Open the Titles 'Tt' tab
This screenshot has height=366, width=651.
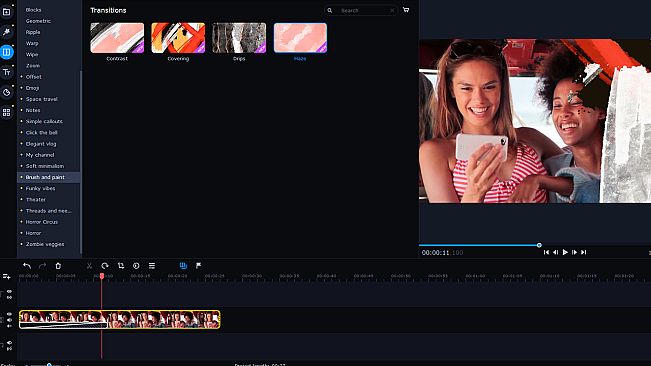click(x=6, y=72)
